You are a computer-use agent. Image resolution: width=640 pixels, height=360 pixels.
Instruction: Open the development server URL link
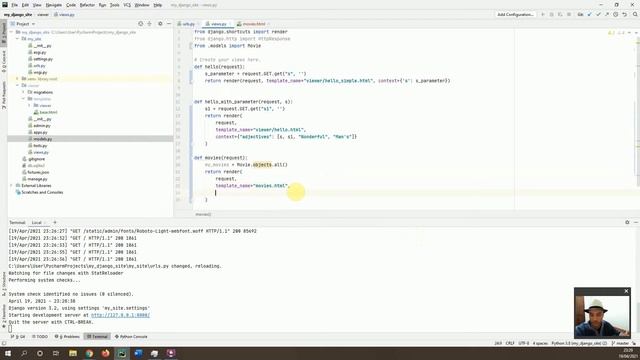[120, 315]
